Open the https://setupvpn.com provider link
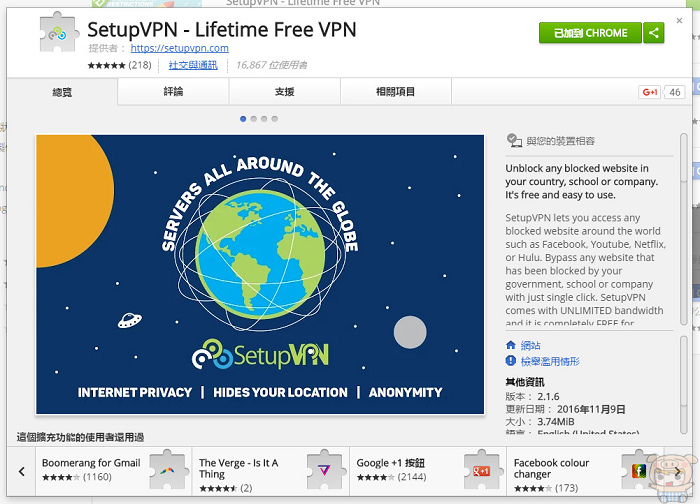Viewport: 700px width, 504px height. (x=179, y=48)
